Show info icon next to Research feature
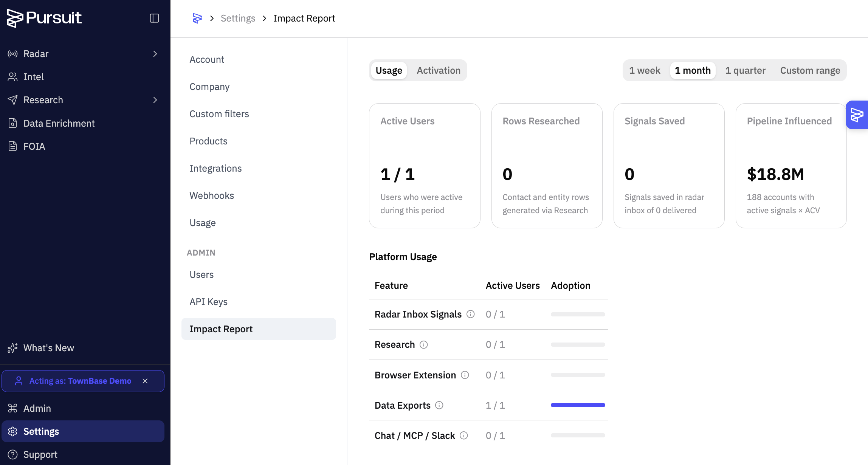Viewport: 868px width, 465px height. pos(424,345)
